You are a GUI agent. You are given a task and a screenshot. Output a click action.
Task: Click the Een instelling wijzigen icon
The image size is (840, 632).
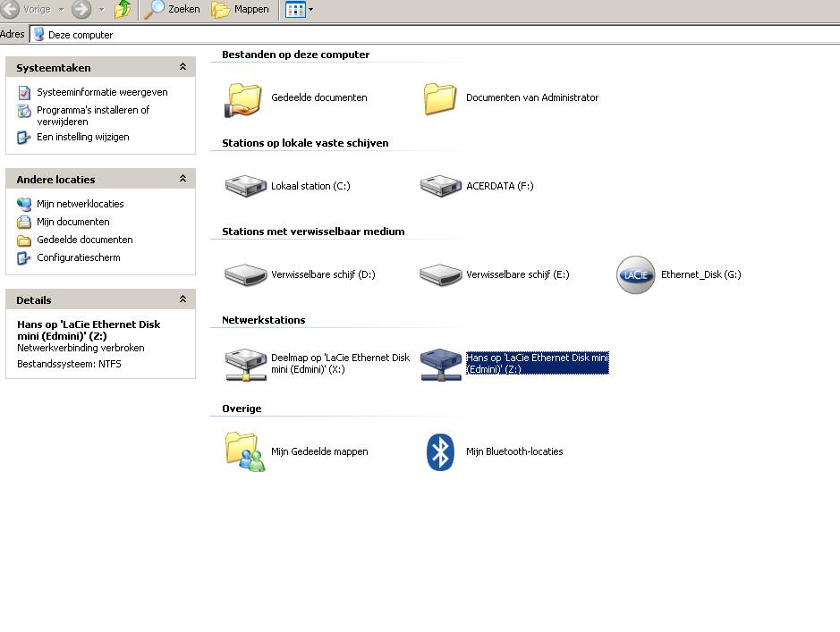(x=23, y=138)
